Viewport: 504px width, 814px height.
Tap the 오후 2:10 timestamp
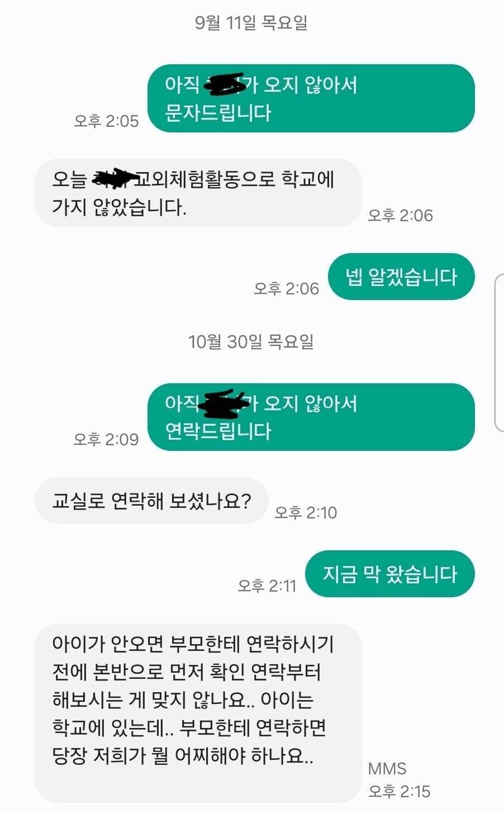coord(306,513)
